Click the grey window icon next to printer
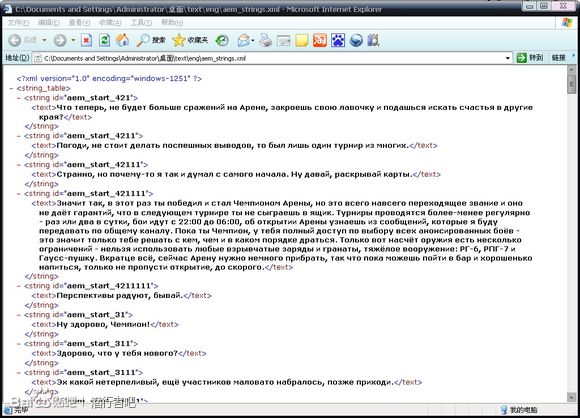580x418 pixels. tap(284, 40)
